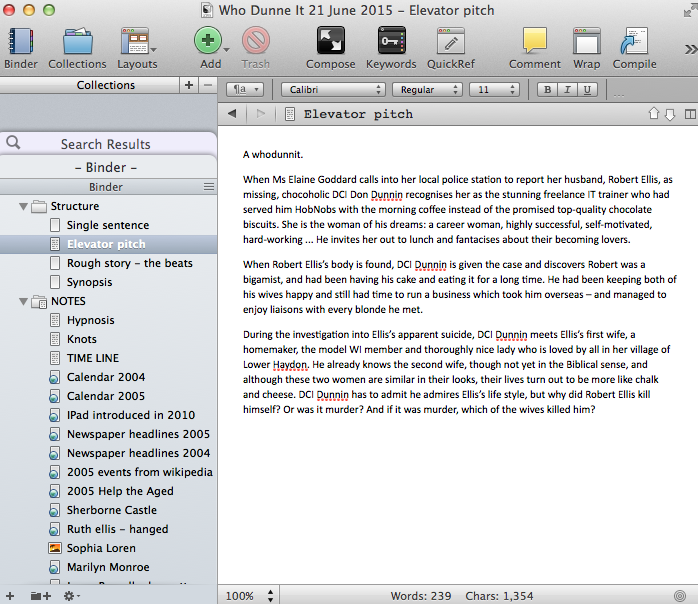Image resolution: width=698 pixels, height=604 pixels.
Task: Add a Comment with the yellow note icon
Action: pyautogui.click(x=535, y=41)
